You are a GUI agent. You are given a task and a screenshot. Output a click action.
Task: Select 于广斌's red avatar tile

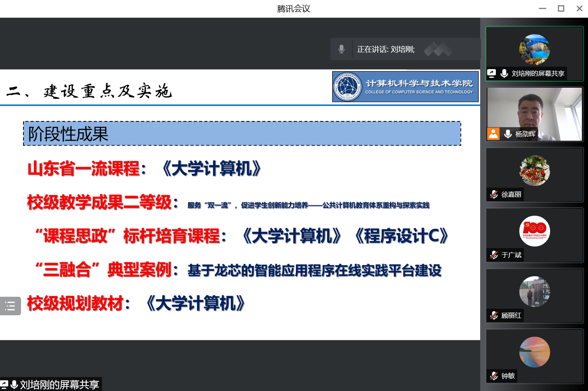pyautogui.click(x=535, y=231)
